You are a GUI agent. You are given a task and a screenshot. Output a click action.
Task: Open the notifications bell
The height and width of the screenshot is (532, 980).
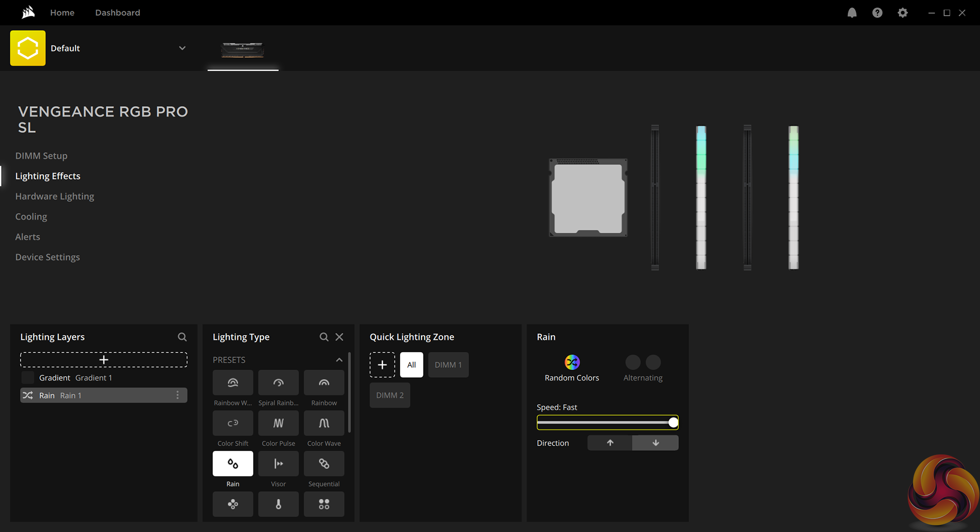tap(852, 13)
